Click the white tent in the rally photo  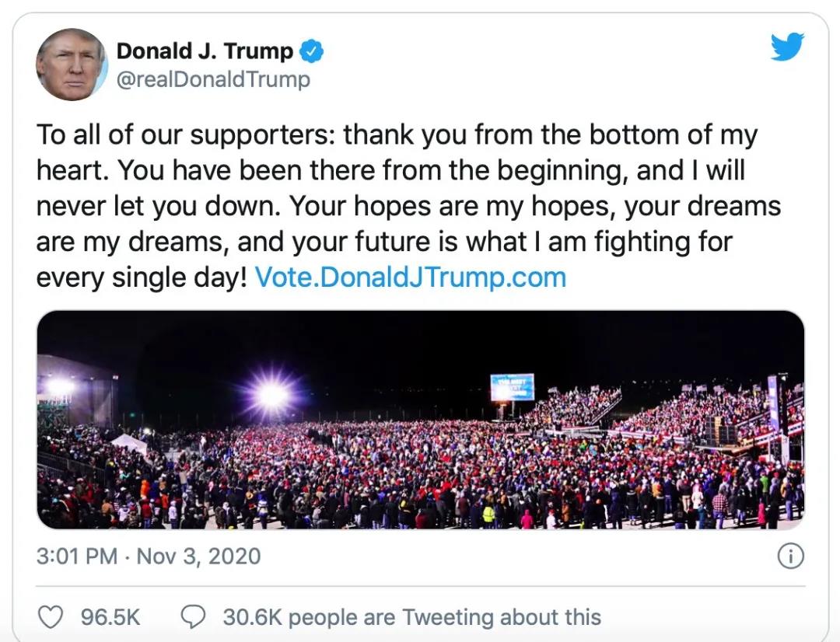(x=128, y=444)
